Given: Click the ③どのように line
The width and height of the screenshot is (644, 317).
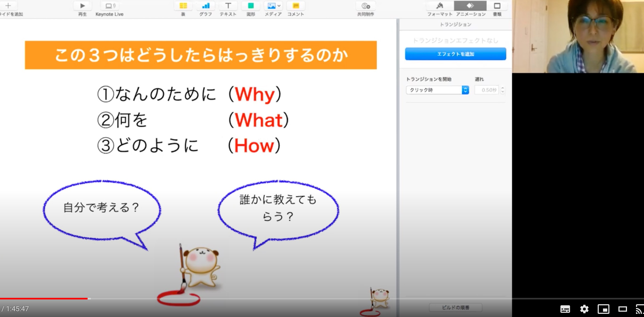Looking at the screenshot, I should coord(148,146).
